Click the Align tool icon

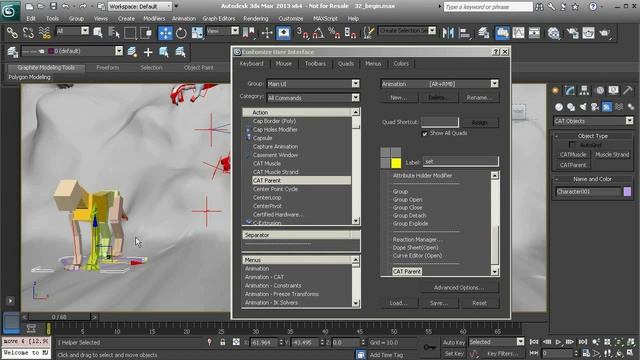464,33
